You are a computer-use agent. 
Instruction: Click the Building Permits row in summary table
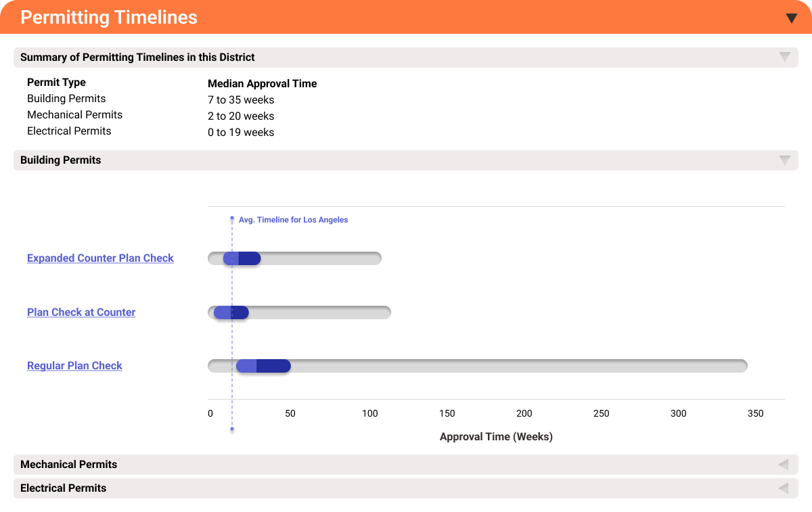coord(66,99)
